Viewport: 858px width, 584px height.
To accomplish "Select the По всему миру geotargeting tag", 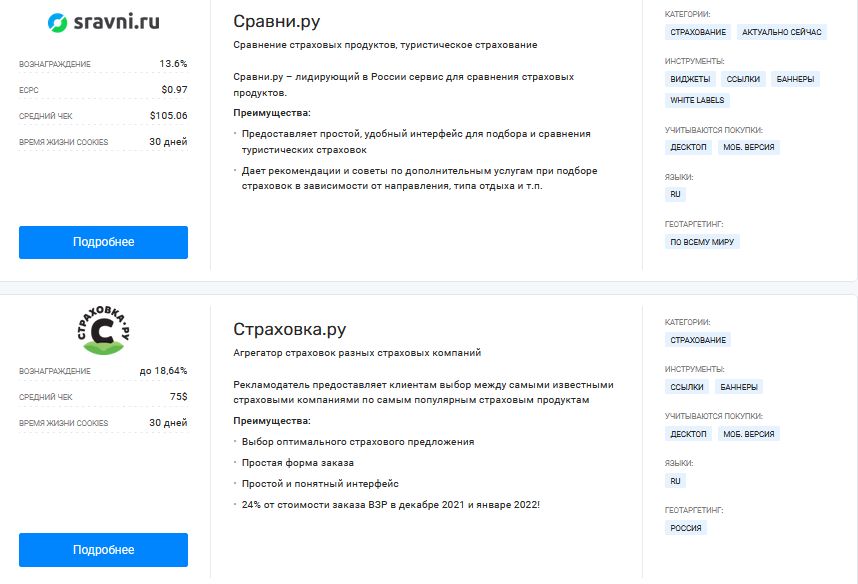I will [x=702, y=242].
